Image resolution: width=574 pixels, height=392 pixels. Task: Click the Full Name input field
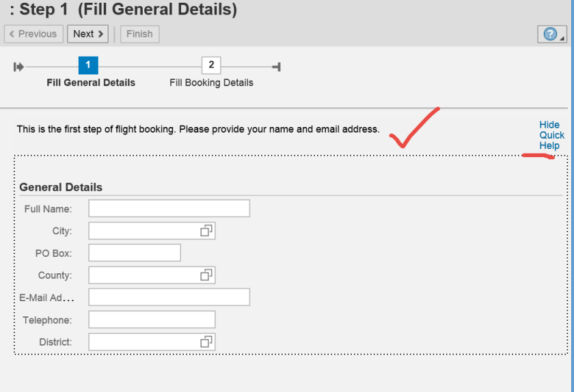(x=169, y=208)
